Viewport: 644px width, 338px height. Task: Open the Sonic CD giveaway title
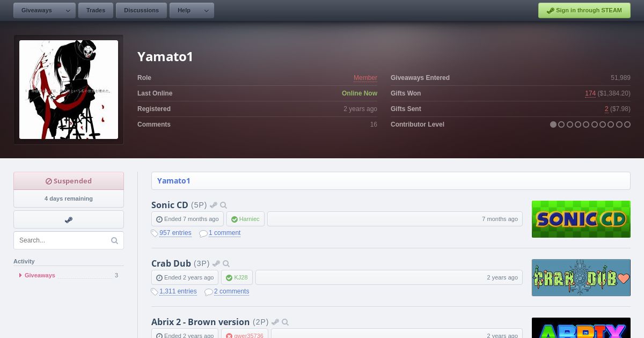170,205
